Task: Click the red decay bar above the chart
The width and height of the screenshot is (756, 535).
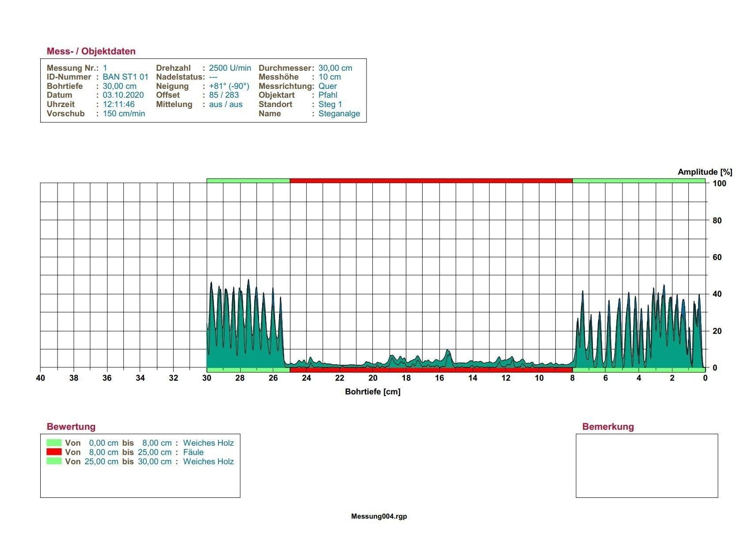Action: [x=431, y=180]
